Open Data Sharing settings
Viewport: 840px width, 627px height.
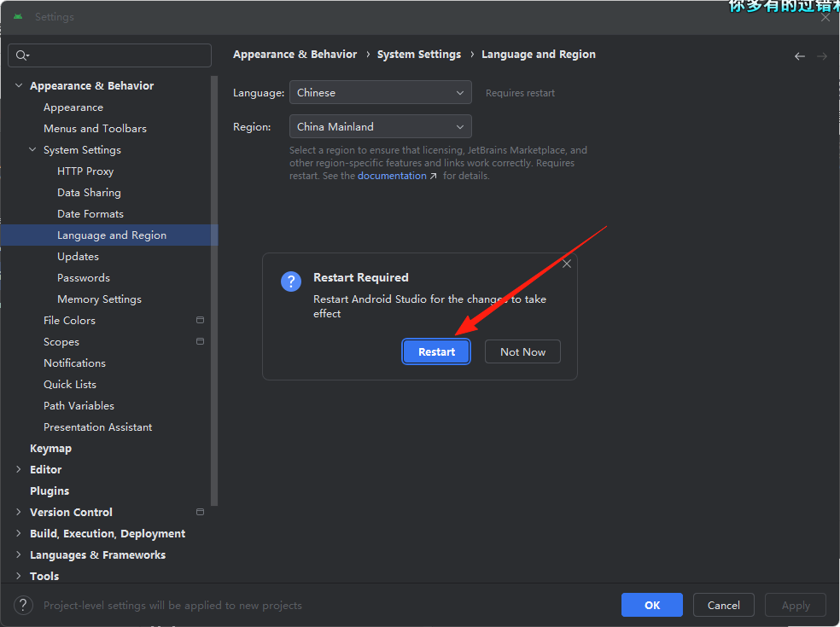tap(89, 193)
